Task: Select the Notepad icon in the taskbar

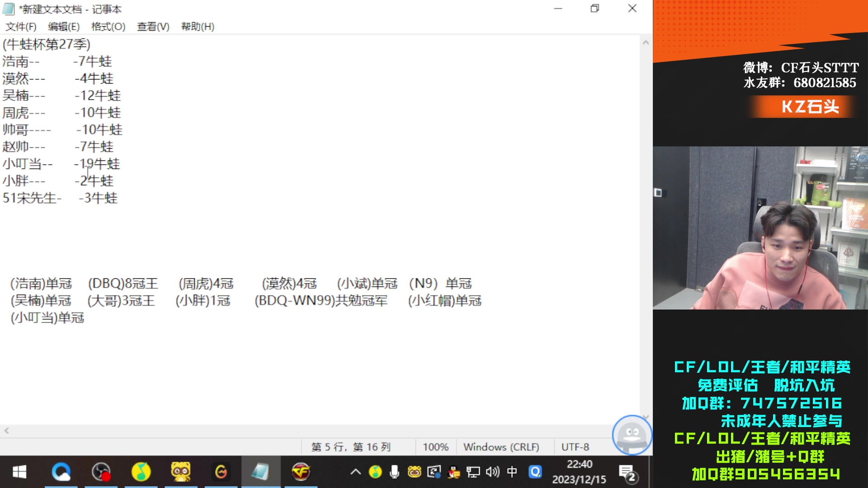Action: coord(260,473)
